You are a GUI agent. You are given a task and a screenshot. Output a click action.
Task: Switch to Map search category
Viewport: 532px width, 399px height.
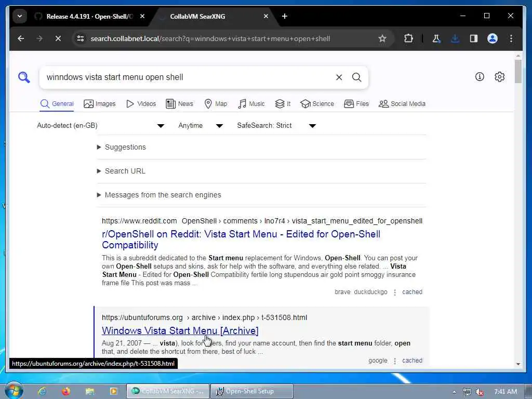click(216, 104)
